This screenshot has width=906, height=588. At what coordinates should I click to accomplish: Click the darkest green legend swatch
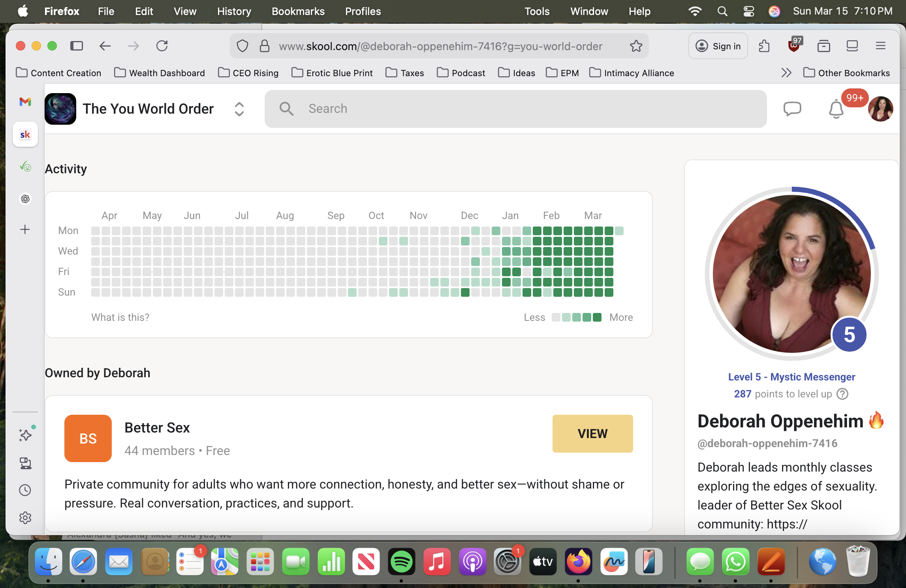point(597,317)
